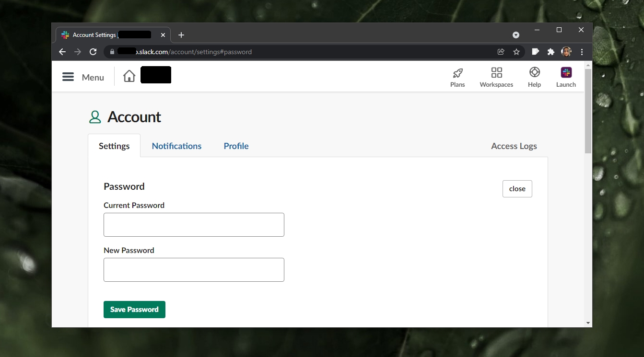
Task: Switch to the Notifications tab
Action: pyautogui.click(x=176, y=146)
